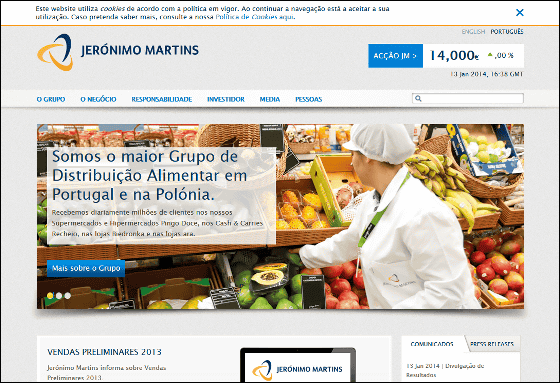Viewport: 560px width, 383px height.
Task: Click the 13 Jan 2014 timestamp text
Action: pos(486,74)
